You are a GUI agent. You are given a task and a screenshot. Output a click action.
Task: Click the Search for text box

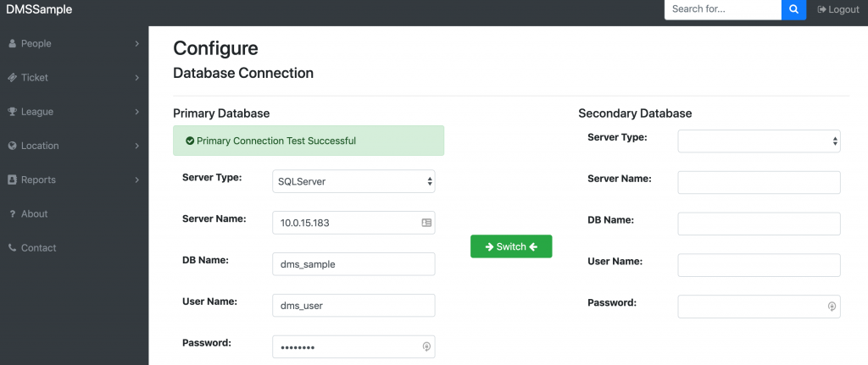point(722,9)
